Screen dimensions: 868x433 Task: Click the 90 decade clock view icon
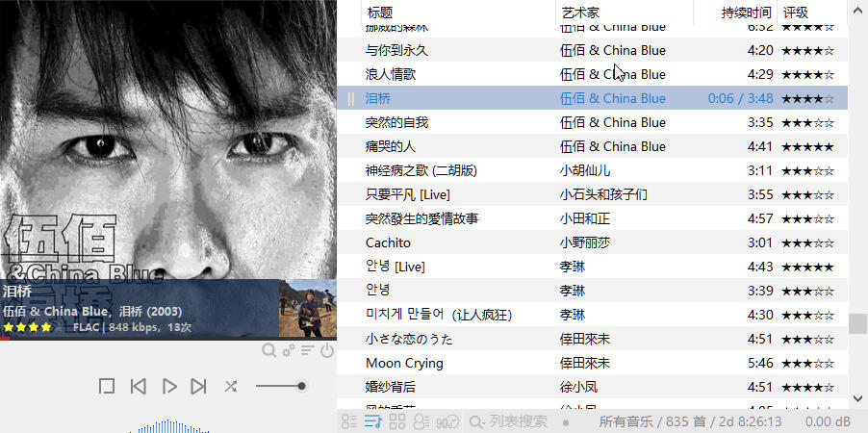click(x=447, y=421)
